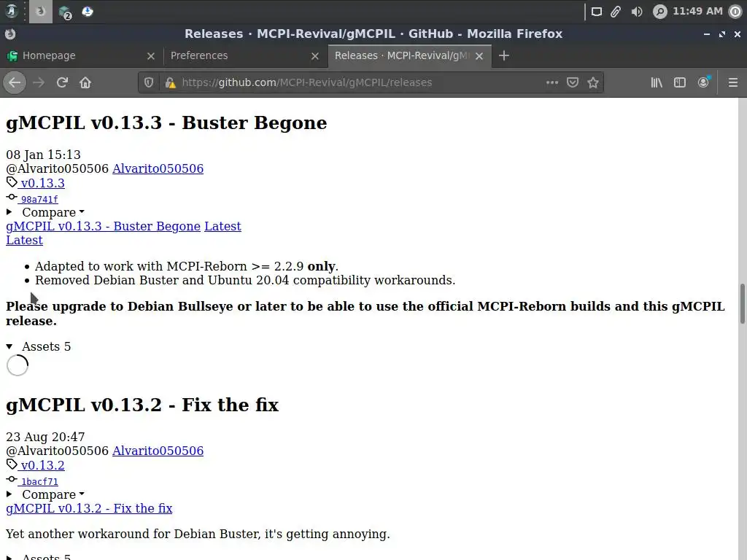Close the Releases GitHub tab
The height and width of the screenshot is (560, 747).
479,56
